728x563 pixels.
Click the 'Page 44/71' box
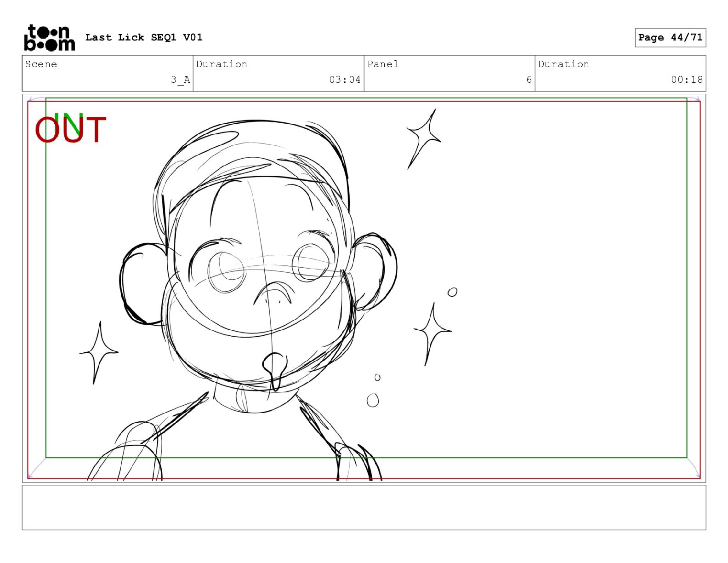tap(670, 38)
